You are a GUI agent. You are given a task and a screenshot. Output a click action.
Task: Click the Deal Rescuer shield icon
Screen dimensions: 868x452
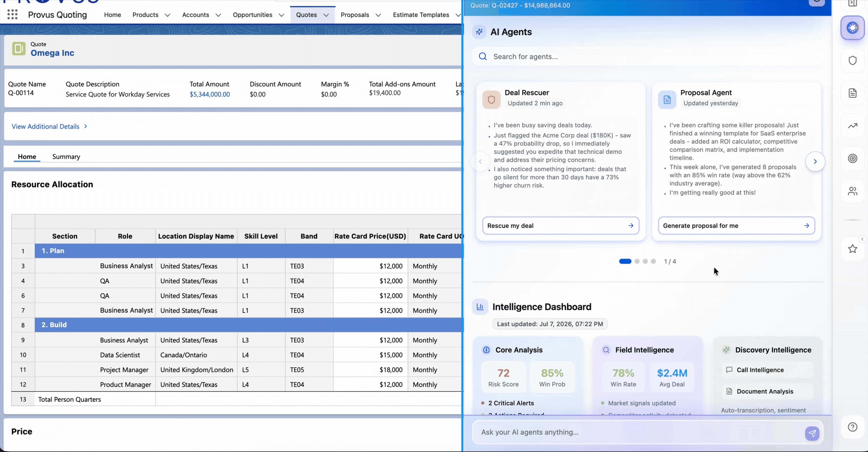coord(491,99)
